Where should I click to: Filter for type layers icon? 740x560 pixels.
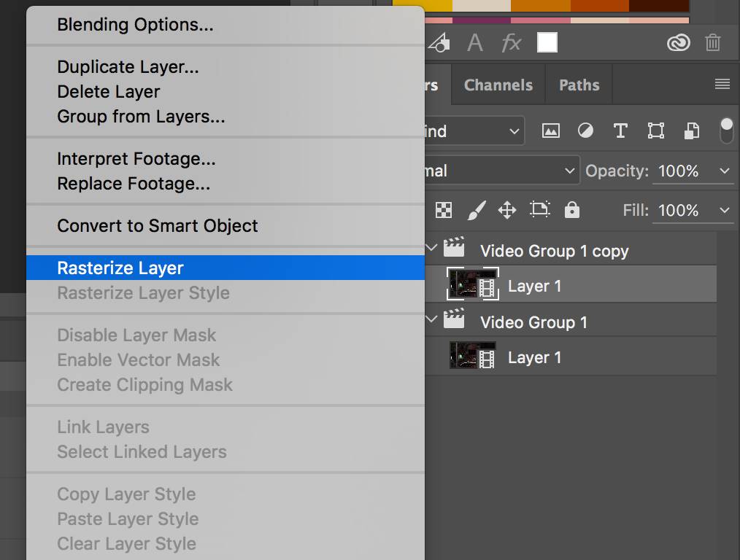(x=620, y=131)
